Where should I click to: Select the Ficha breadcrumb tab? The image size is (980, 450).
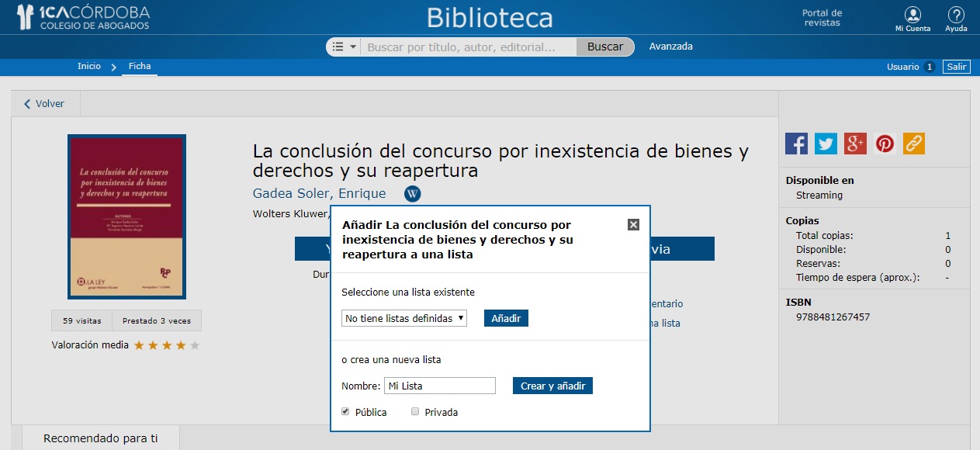click(140, 66)
